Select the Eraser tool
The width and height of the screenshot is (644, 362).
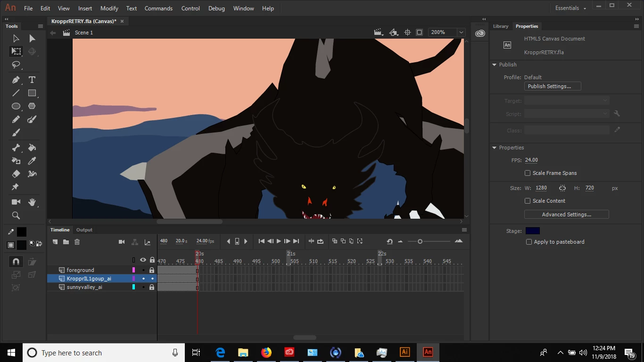tap(16, 174)
